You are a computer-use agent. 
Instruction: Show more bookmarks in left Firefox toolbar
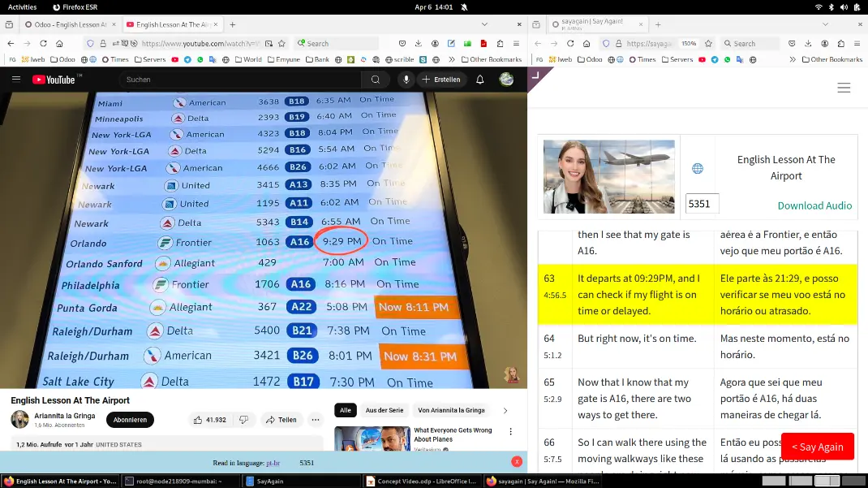point(452,59)
